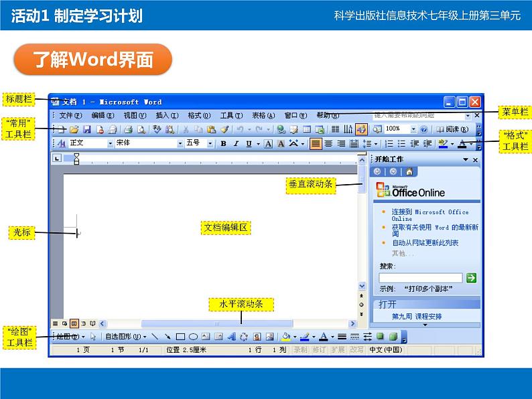Expand the 自选图形 AutoShapes menu
The image size is (532, 399).
(125, 337)
